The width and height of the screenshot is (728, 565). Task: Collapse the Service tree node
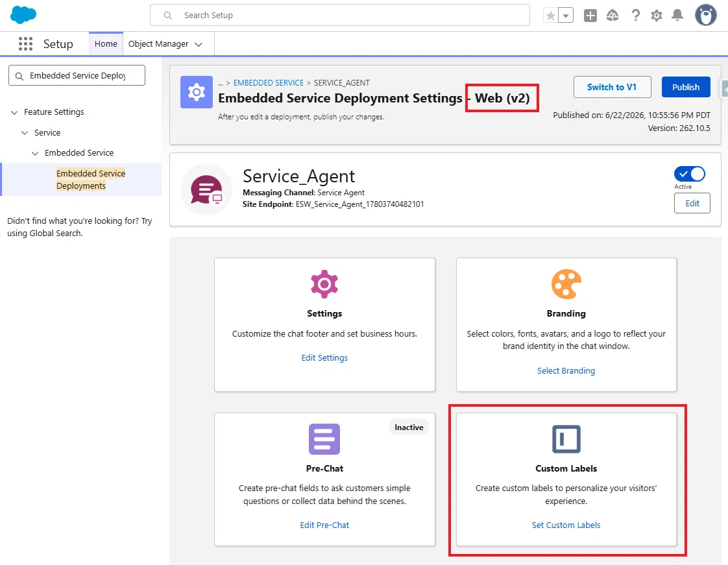pos(25,133)
